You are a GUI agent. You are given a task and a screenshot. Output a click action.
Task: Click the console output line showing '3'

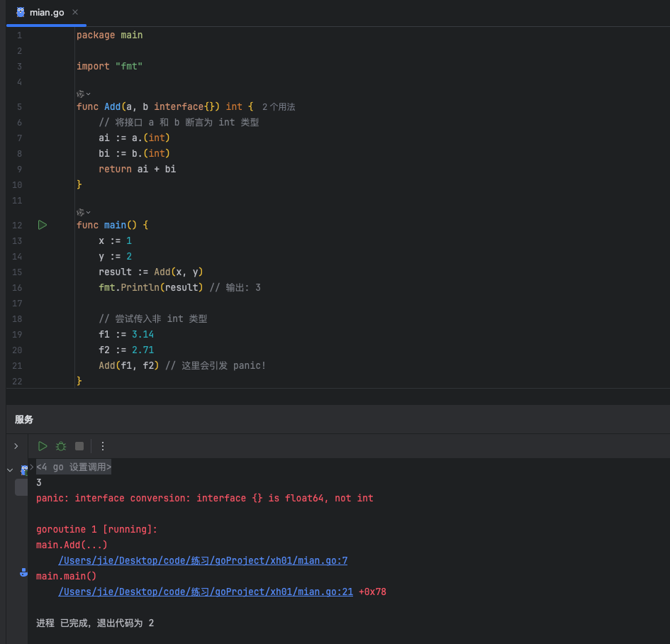click(x=39, y=483)
